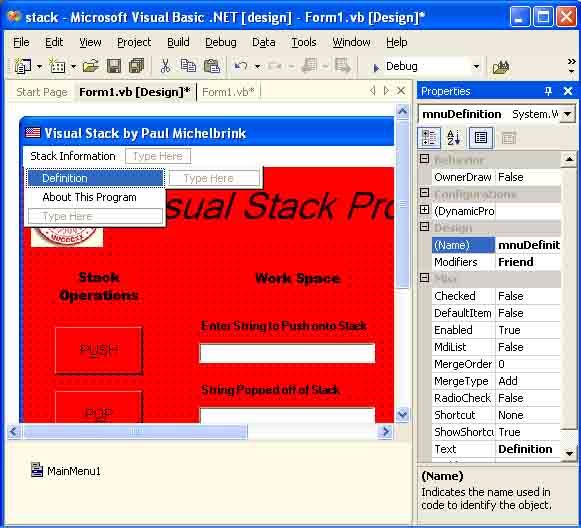Open the View menu
581x528 pixels.
coord(90,42)
